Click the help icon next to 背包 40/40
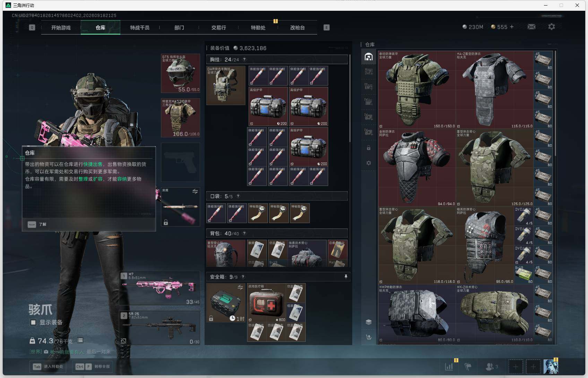This screenshot has width=588, height=378. click(x=244, y=233)
